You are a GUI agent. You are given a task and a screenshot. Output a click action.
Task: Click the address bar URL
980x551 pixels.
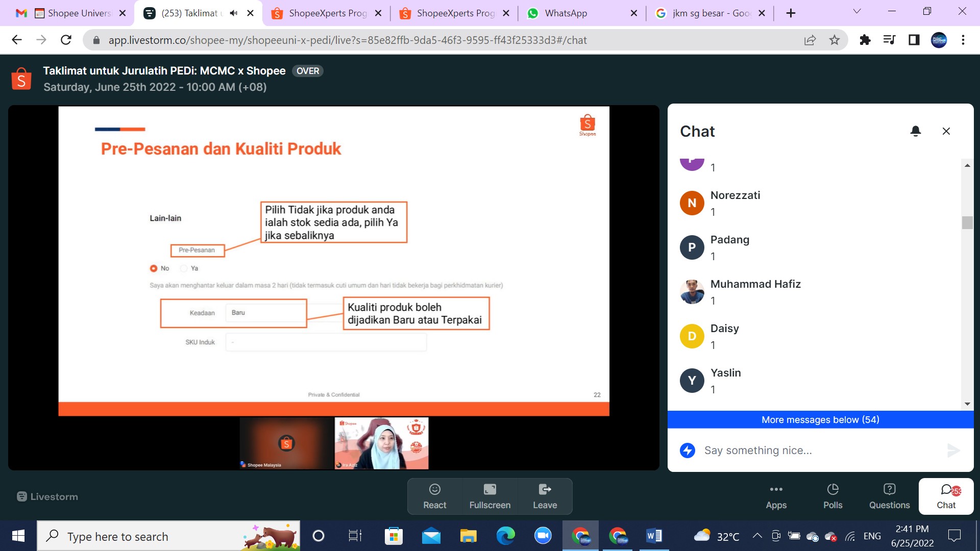[x=347, y=40]
